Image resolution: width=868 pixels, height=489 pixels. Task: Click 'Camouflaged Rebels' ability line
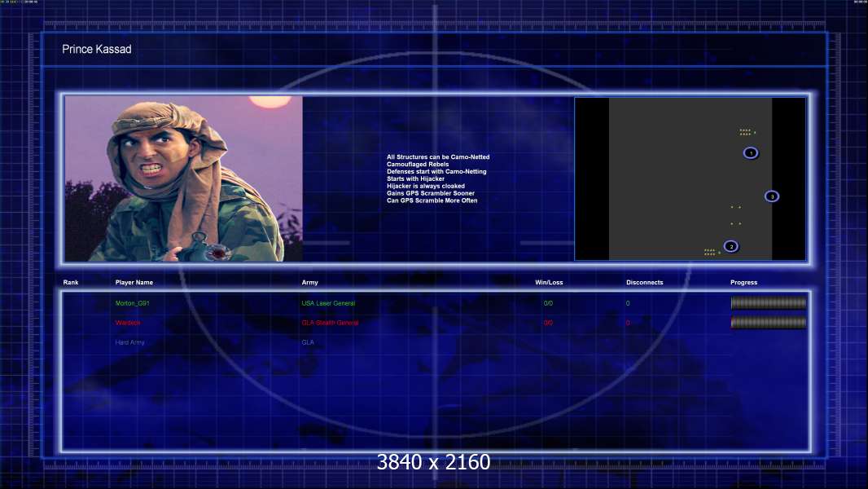(x=418, y=165)
